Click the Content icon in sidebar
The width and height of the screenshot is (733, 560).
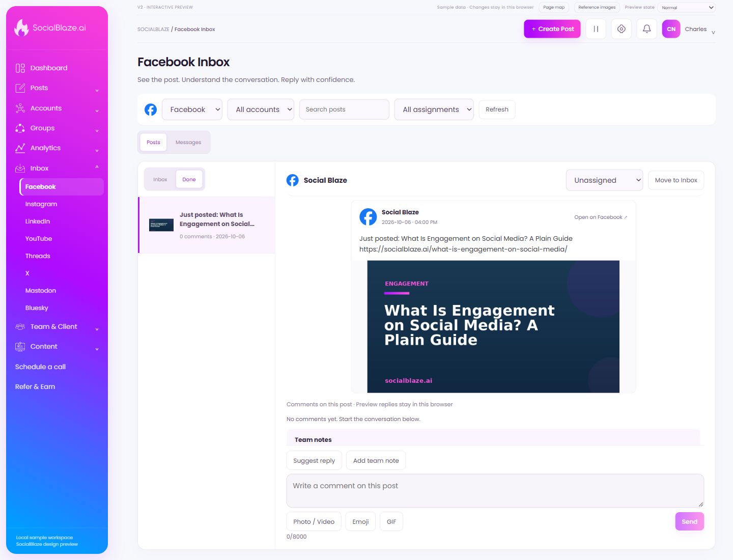point(20,347)
